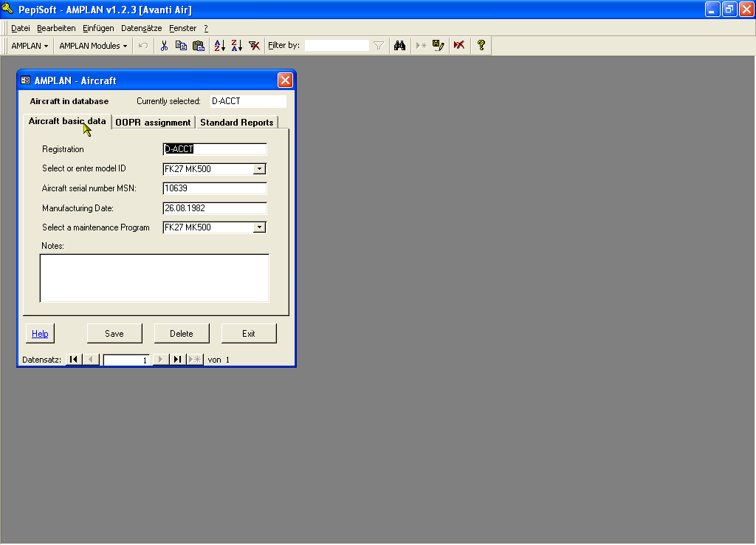Expand the model ID dropdown

259,169
